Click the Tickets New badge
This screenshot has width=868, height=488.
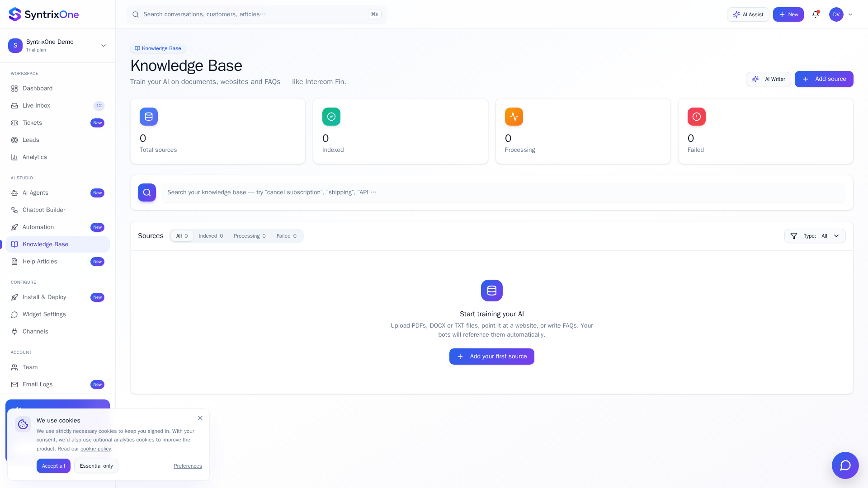97,123
